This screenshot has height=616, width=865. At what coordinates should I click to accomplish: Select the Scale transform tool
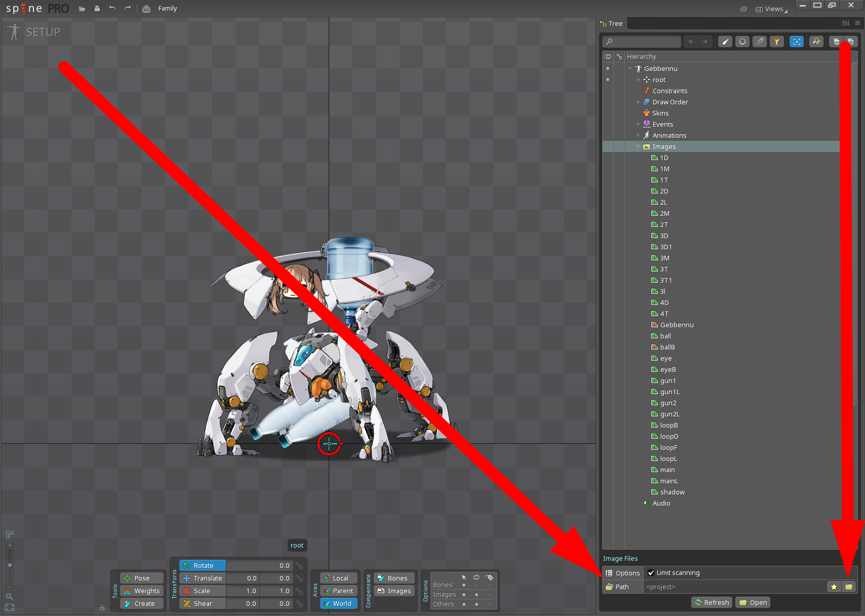[x=203, y=591]
